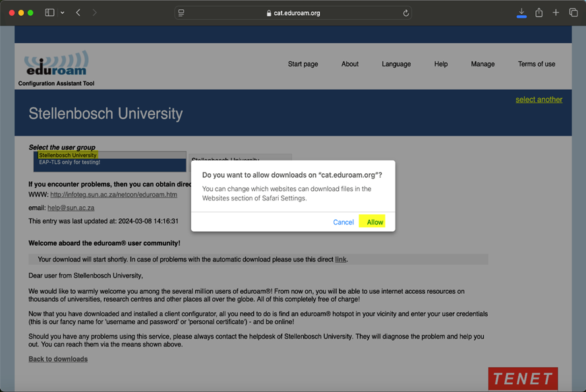The width and height of the screenshot is (586, 392).
Task: Toggle the Safari sidebar icon
Action: pyautogui.click(x=49, y=13)
